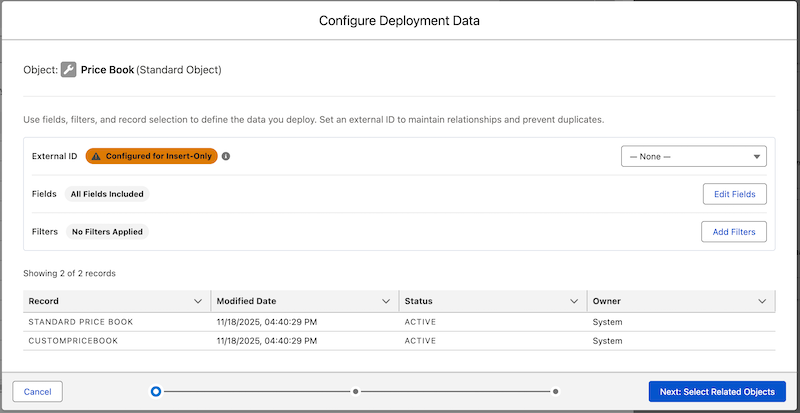800x413 pixels.
Task: Click the Configured for Insert-Only warning badge
Action: [x=152, y=156]
